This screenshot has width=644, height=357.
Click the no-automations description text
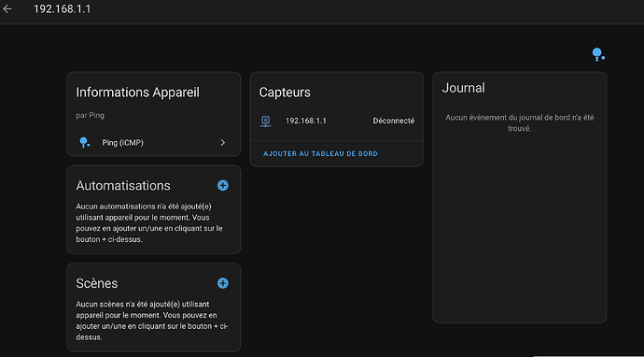point(150,222)
